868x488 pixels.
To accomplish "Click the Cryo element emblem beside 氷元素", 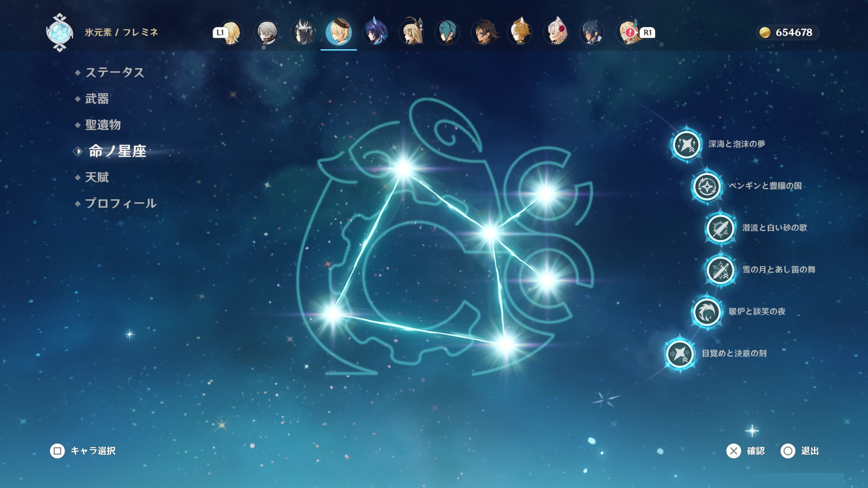I will click(60, 32).
